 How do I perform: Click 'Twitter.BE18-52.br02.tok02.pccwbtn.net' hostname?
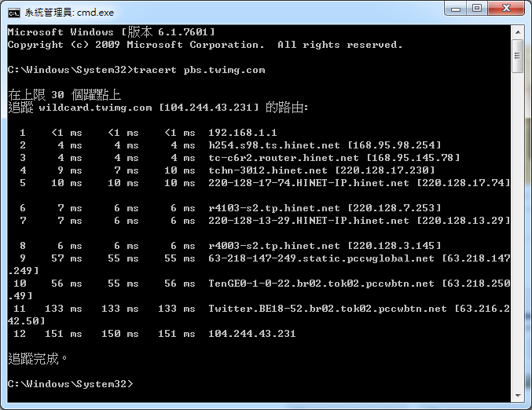(328, 308)
